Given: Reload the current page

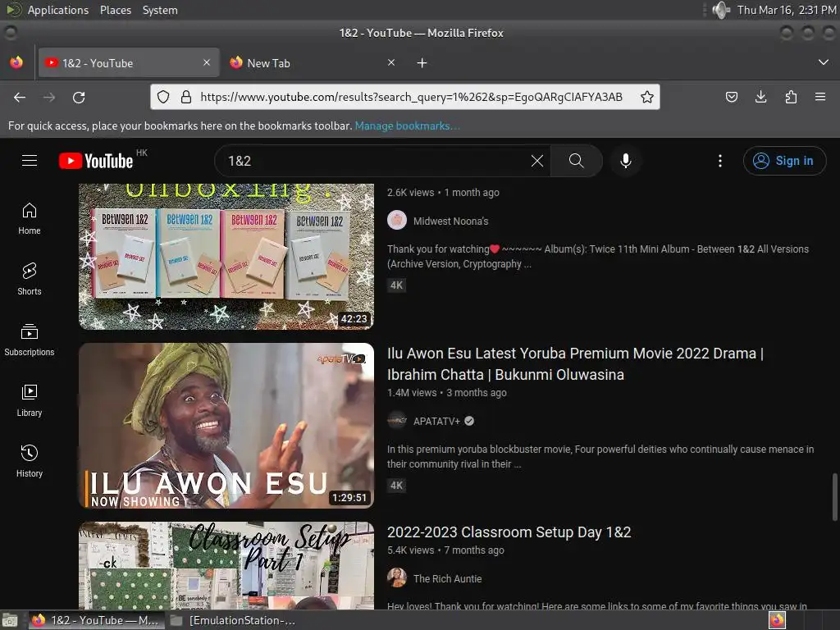Looking at the screenshot, I should (79, 98).
